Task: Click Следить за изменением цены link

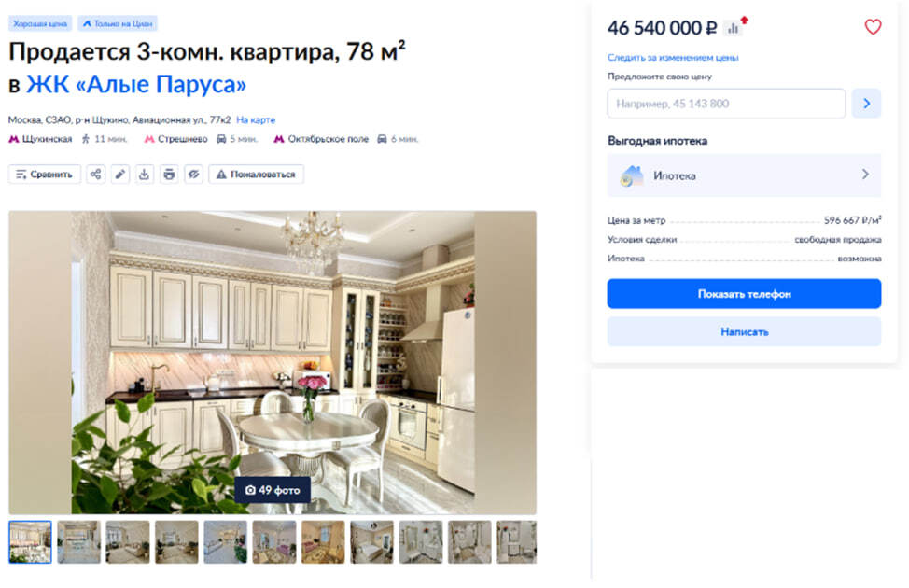Action: pos(673,58)
